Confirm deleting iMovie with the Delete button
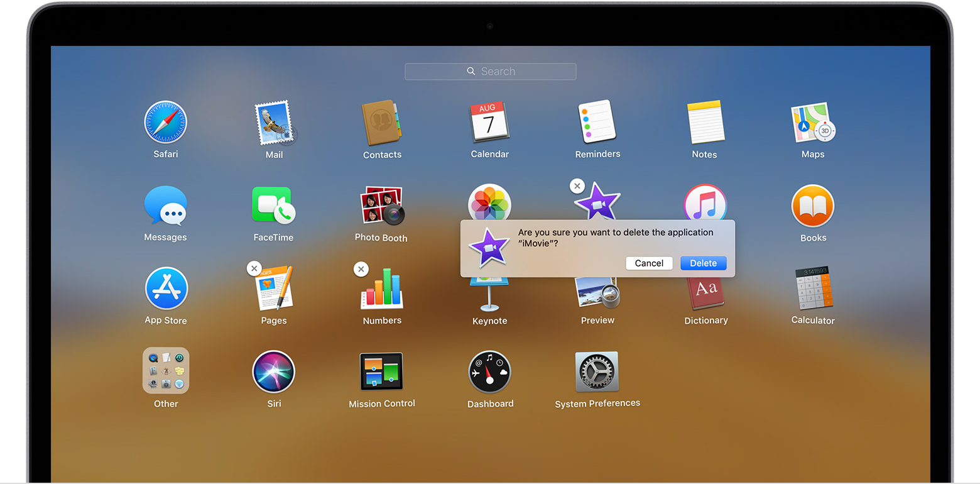Screen dimensions: 980x484 point(703,263)
